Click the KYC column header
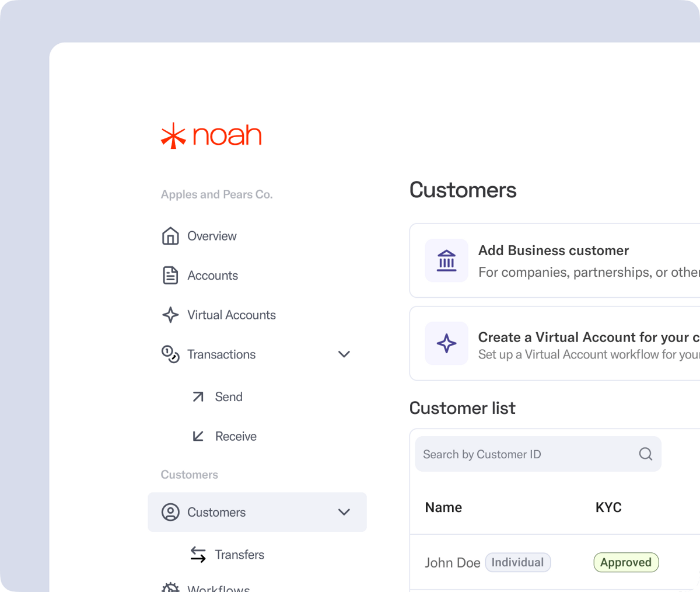700x592 pixels. coord(608,507)
